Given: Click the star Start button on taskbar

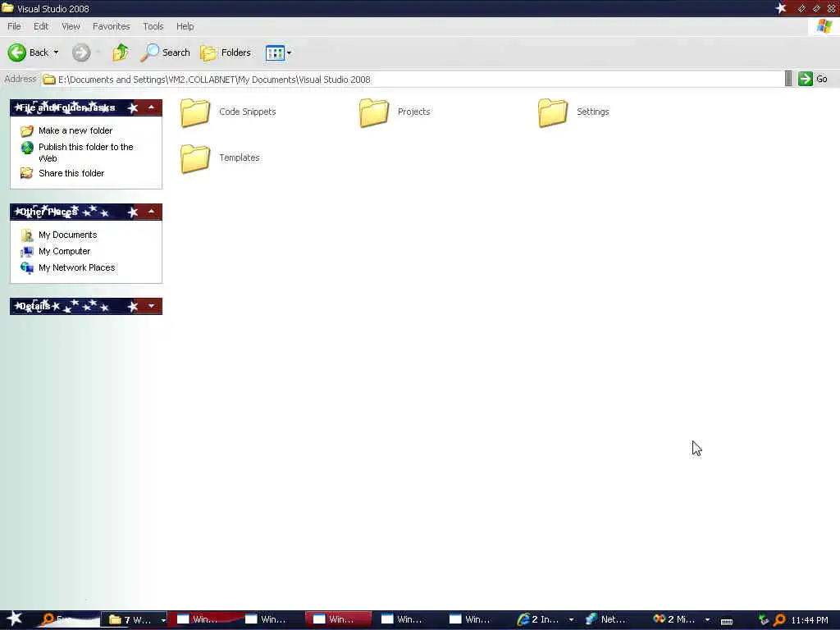Looking at the screenshot, I should (x=15, y=619).
